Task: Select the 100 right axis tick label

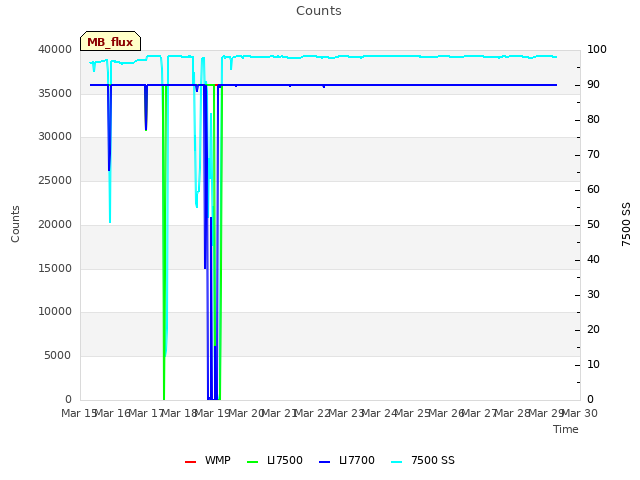Action: (597, 49)
